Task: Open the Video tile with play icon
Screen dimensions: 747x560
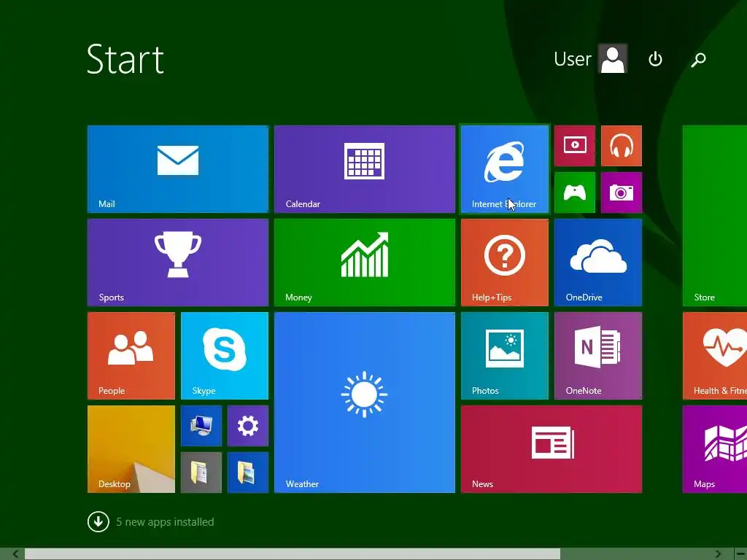Action: click(x=575, y=146)
